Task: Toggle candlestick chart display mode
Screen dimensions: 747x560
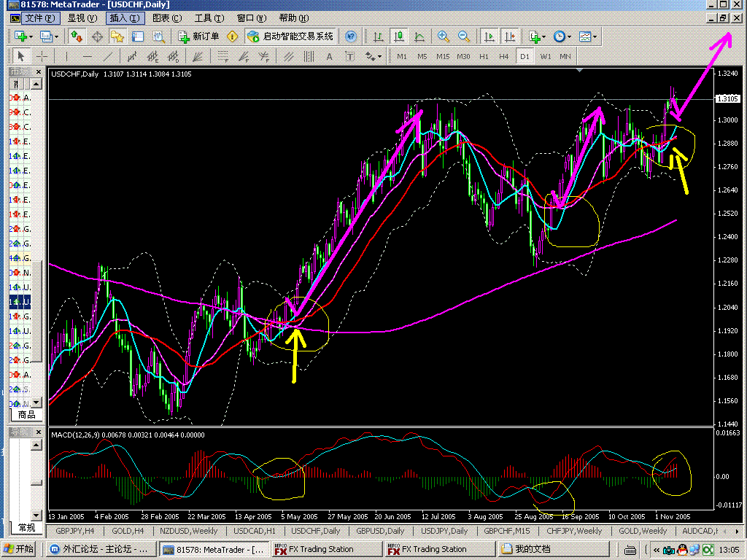Action: pos(398,36)
